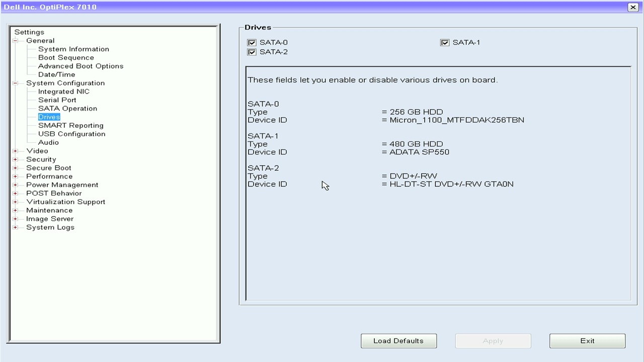Select the highlighted Drives entry
Viewport: 644px width, 362px height.
49,117
